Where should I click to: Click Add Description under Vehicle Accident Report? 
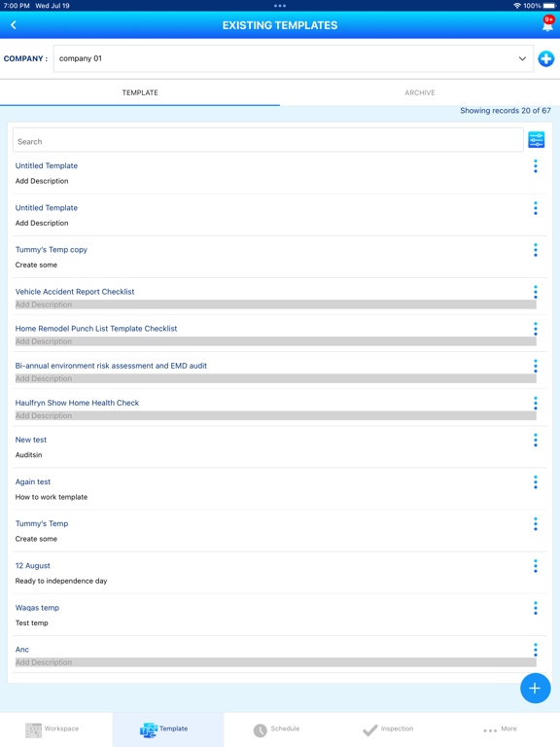click(x=276, y=304)
